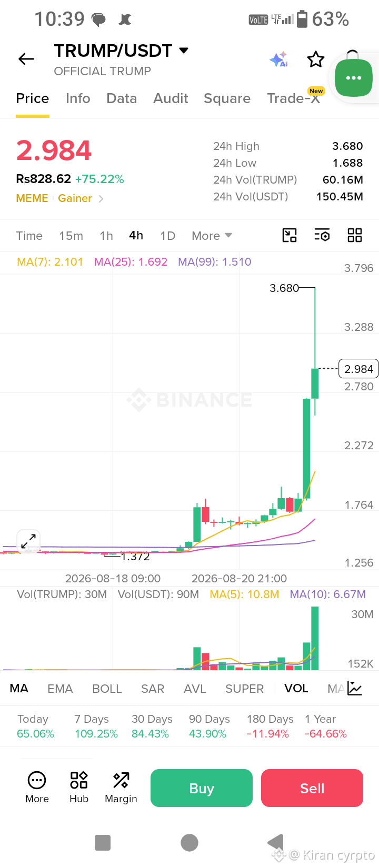379x868 pixels.
Task: Open chart indicator settings icon
Action: [x=322, y=235]
